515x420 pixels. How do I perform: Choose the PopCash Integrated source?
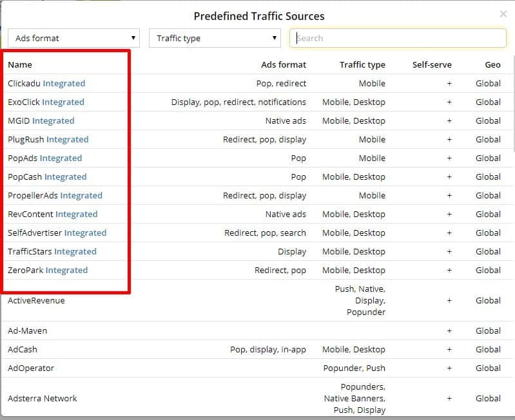click(x=47, y=177)
